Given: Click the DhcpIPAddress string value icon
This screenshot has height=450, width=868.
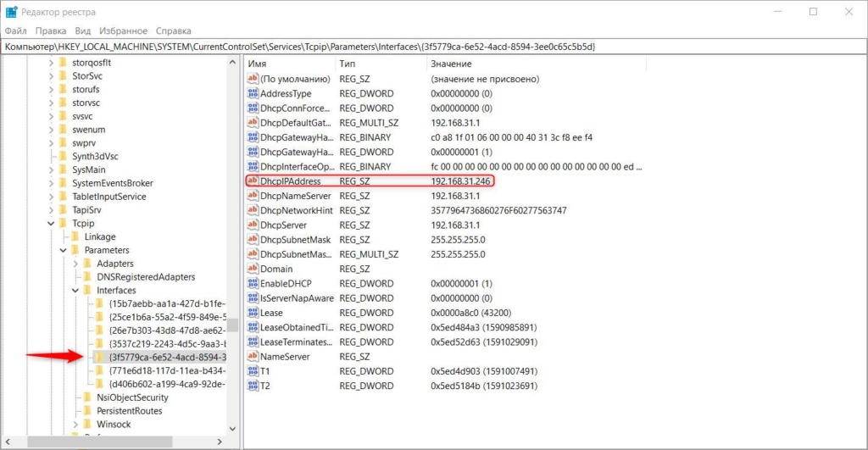Looking at the screenshot, I should pyautogui.click(x=253, y=181).
